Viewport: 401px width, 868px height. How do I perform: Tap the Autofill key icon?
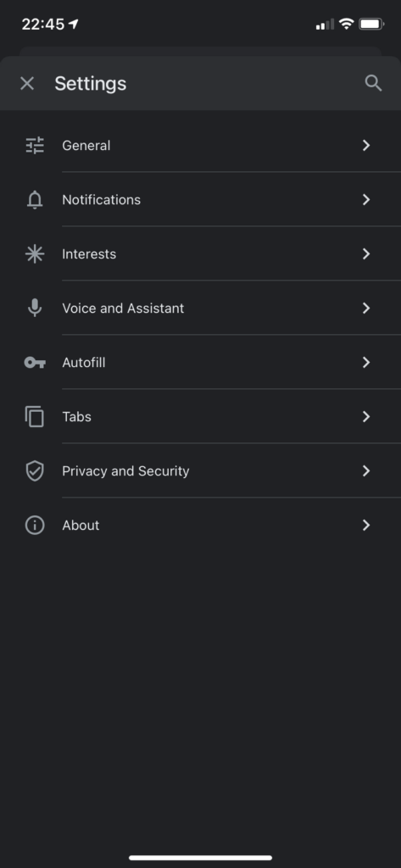pyautogui.click(x=35, y=363)
